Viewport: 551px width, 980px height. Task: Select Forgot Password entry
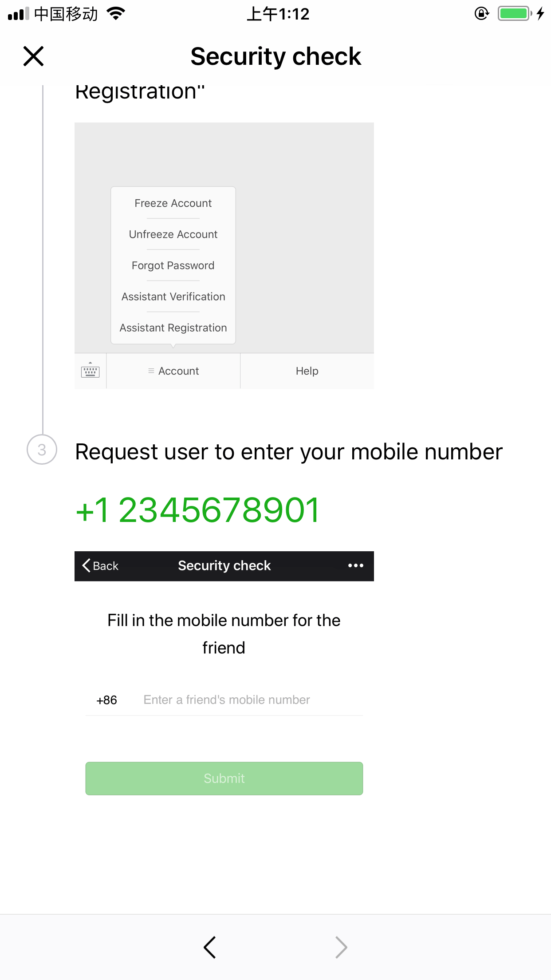tap(173, 265)
